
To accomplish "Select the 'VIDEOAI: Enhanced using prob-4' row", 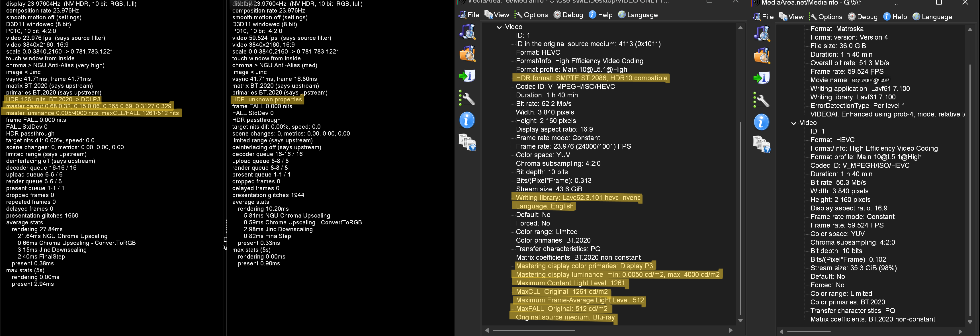I will click(887, 114).
